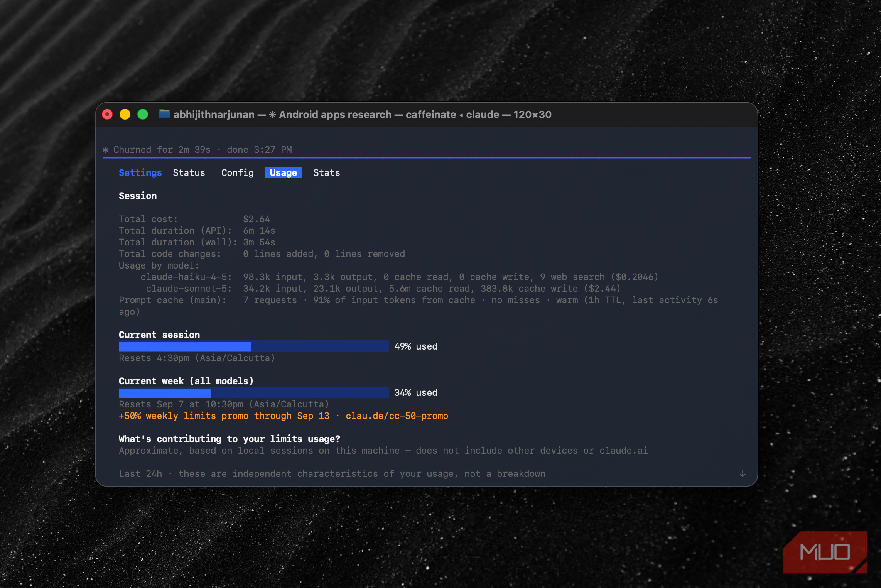Screen dimensions: 881x588
Task: Click the window title 'Android apps research'
Action: pyautogui.click(x=335, y=115)
